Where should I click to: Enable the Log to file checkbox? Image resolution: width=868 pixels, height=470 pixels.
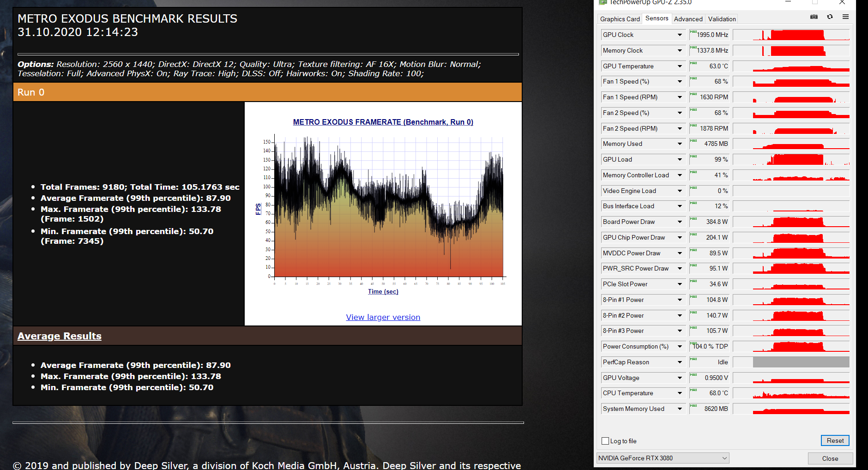[605, 441]
